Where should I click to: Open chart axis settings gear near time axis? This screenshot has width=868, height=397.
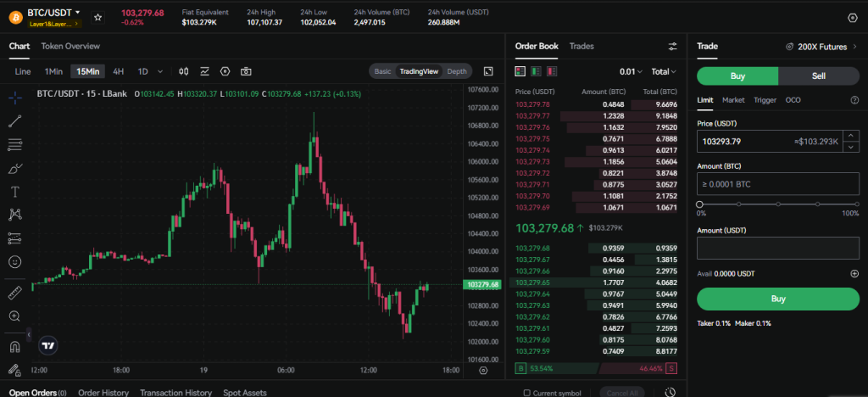pos(483,371)
